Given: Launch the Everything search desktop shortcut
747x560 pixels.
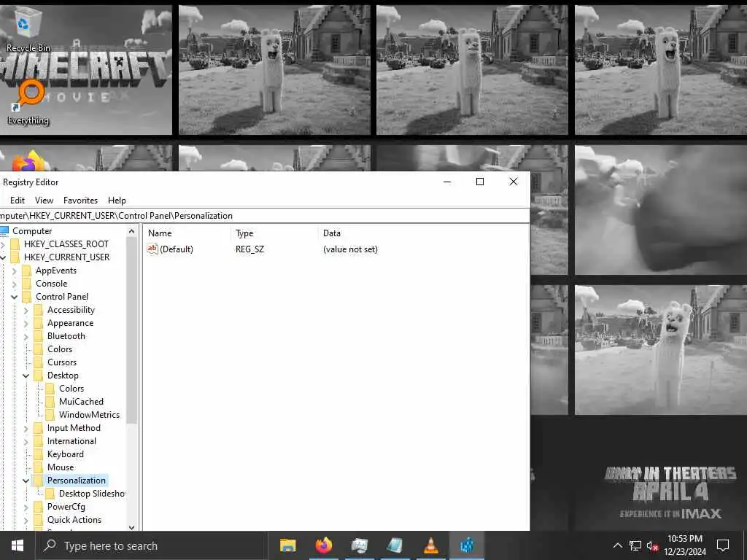Looking at the screenshot, I should pos(28,102).
